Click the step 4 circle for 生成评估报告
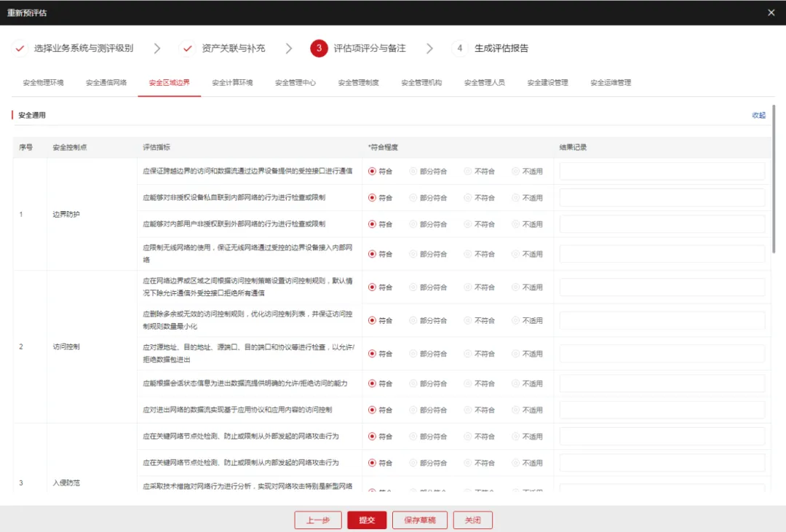This screenshot has height=532, width=786. pos(459,48)
